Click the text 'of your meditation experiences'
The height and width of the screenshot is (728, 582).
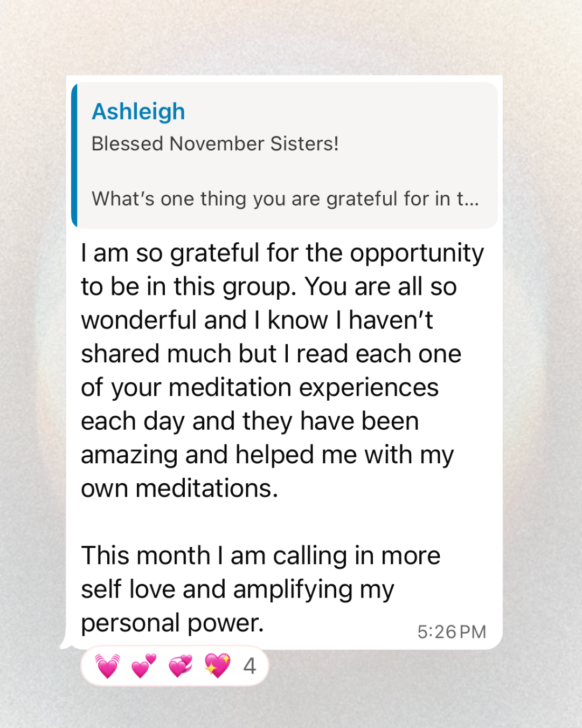point(260,388)
